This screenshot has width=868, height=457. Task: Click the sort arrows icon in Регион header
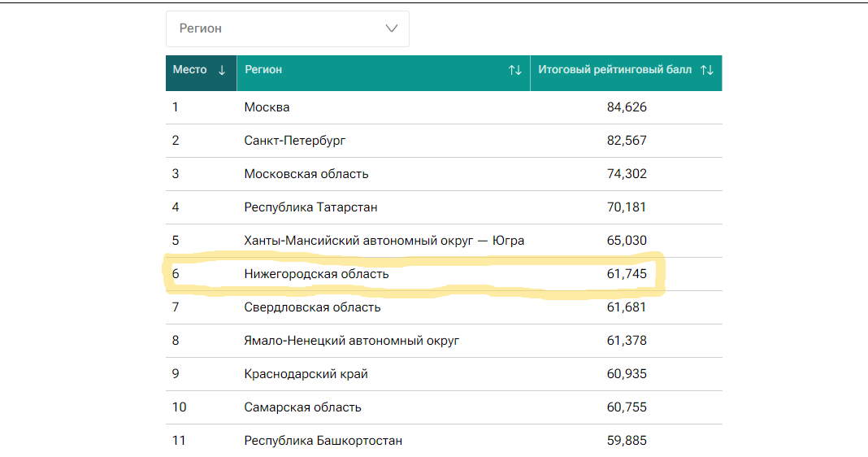coord(514,71)
